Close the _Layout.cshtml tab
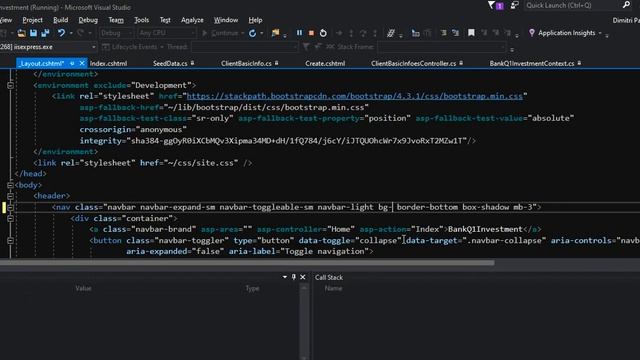 (x=82, y=63)
